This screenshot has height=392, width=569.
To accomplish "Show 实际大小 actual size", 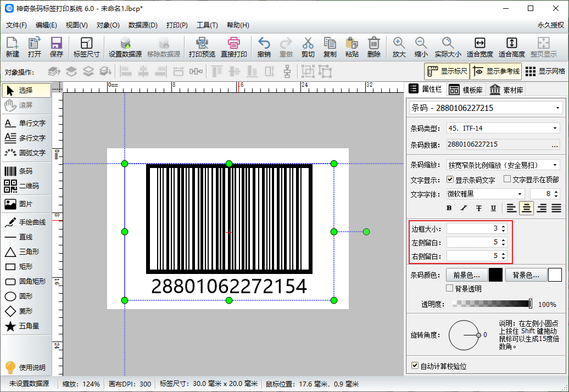I will 448,47.
